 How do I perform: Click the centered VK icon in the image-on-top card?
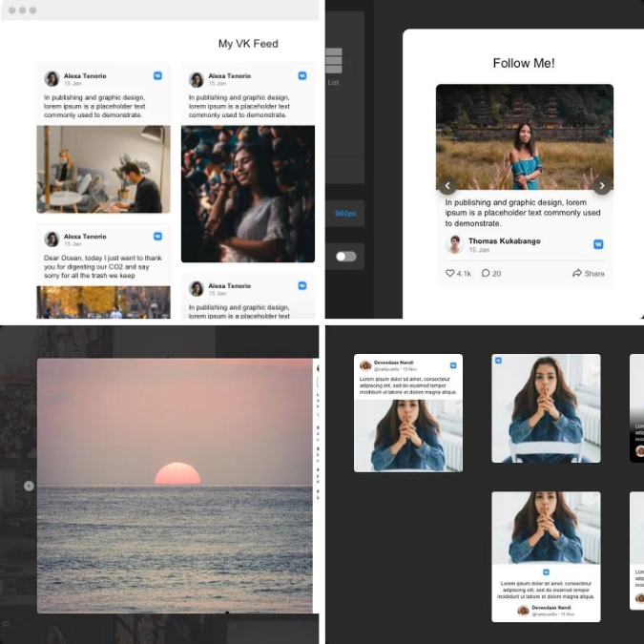click(x=546, y=571)
